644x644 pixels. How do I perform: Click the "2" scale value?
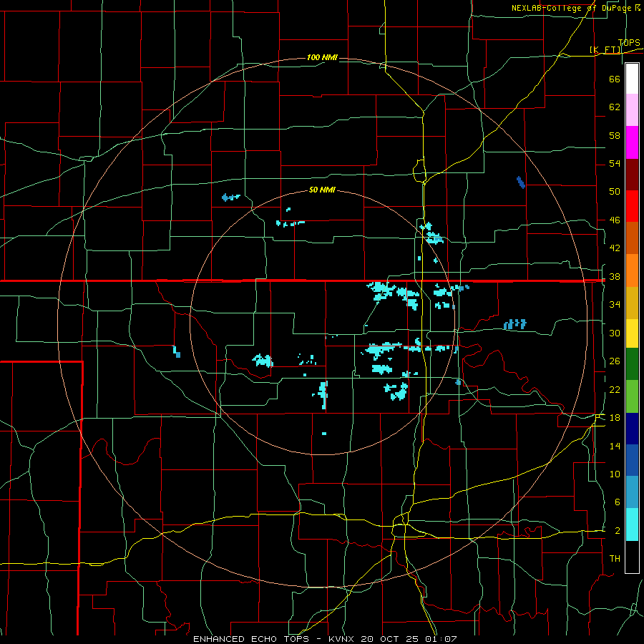(618, 531)
